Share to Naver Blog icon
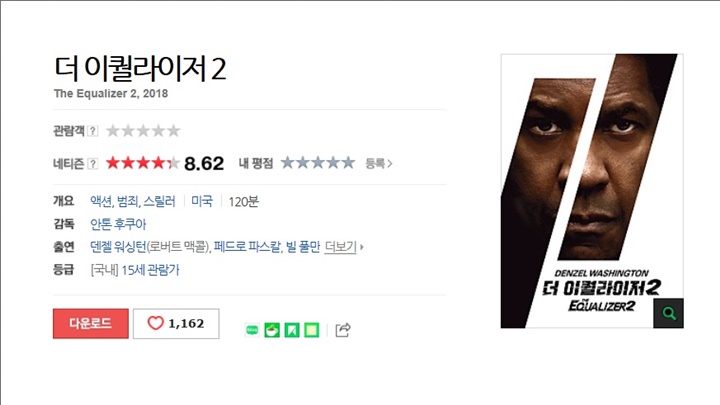 252,330
